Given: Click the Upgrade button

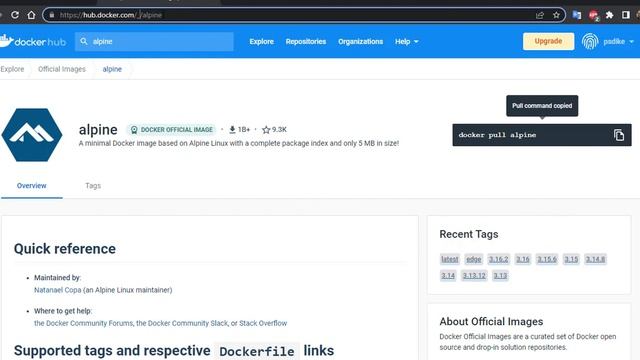Looking at the screenshot, I should pos(548,41).
